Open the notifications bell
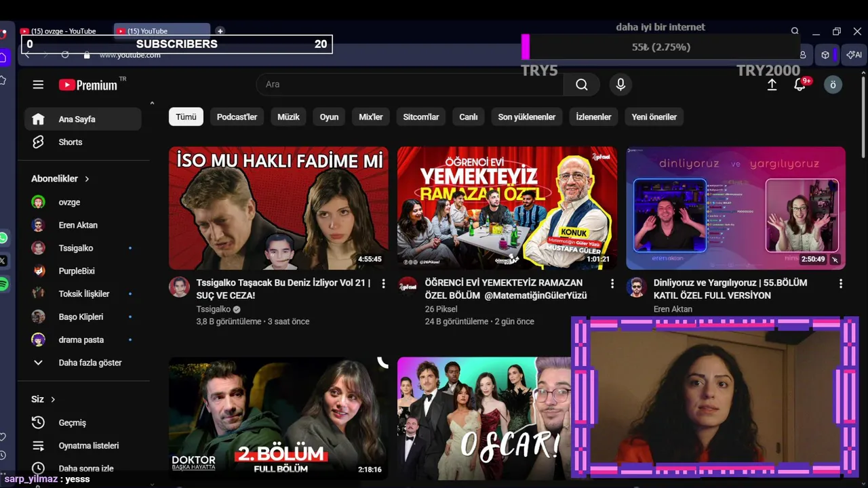Screen dimensions: 868x488 [800, 85]
